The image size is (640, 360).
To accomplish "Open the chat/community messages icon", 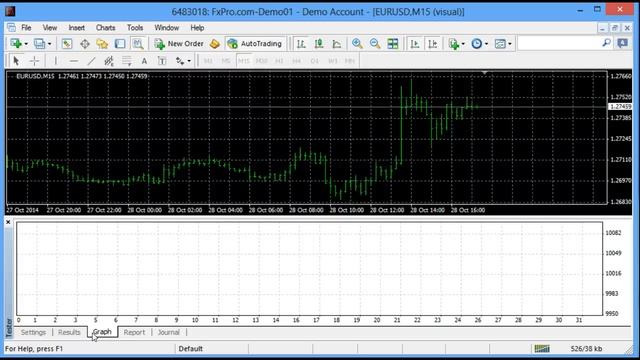I will tap(622, 43).
